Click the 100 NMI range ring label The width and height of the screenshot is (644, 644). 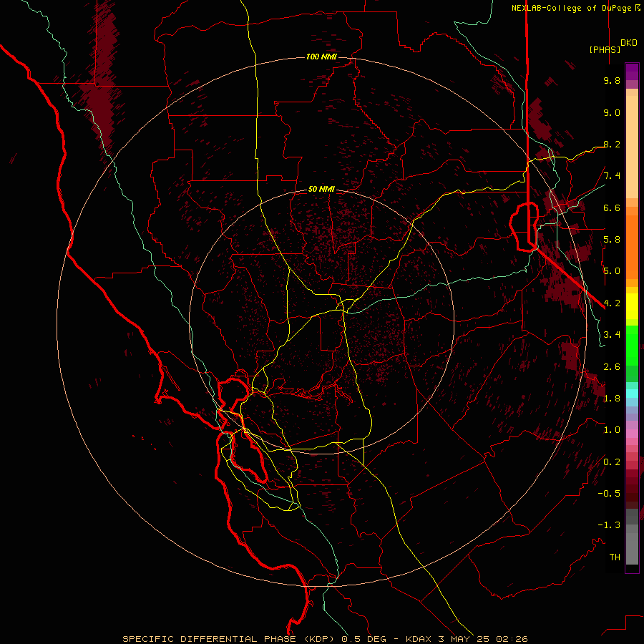point(321,57)
